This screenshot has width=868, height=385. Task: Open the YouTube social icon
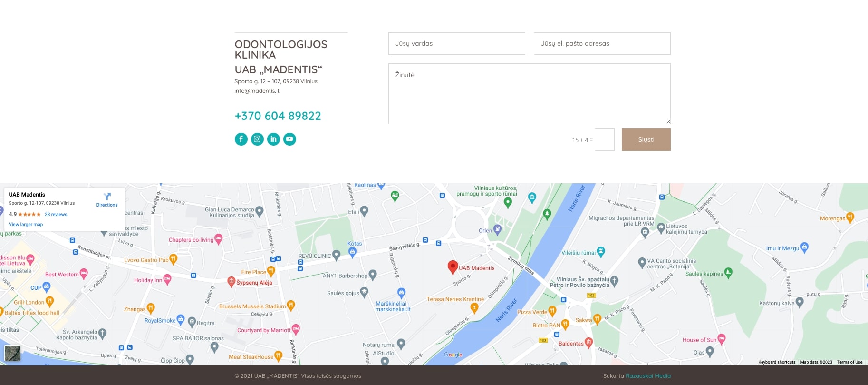289,139
